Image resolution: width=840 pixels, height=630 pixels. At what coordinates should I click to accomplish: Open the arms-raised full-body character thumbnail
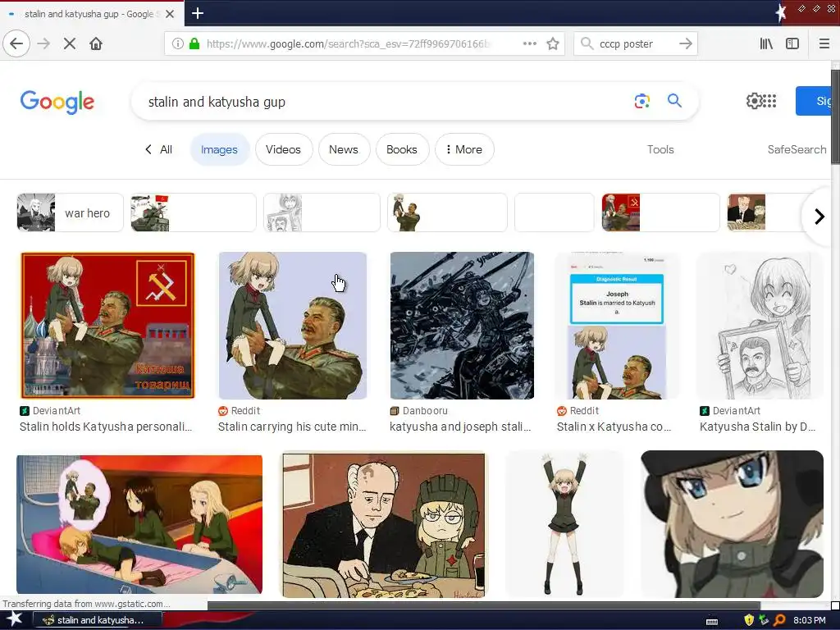(564, 524)
